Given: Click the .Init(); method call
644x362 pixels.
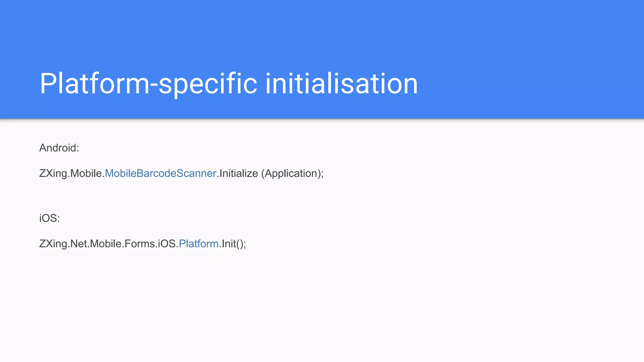Looking at the screenshot, I should coord(233,244).
